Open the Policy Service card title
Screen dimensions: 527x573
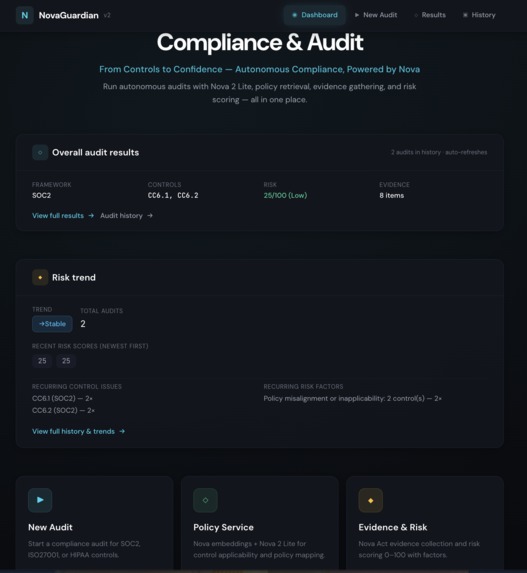[x=223, y=527]
